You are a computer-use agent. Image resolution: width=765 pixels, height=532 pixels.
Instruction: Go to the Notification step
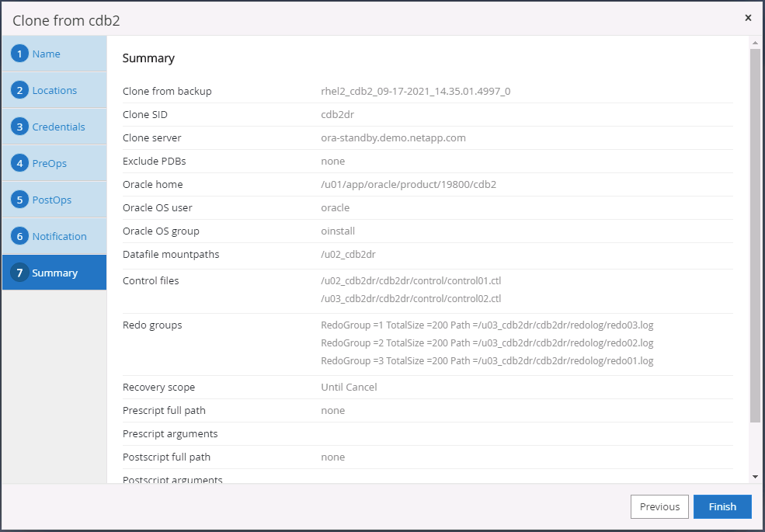click(59, 237)
